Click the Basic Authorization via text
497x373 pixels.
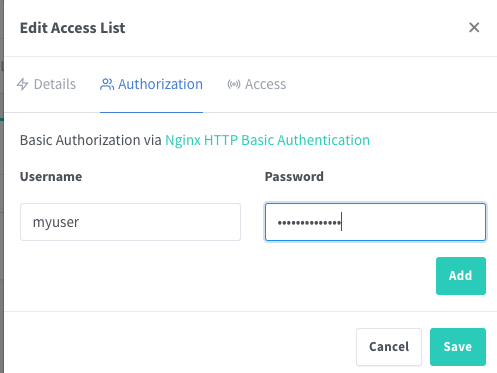point(91,140)
